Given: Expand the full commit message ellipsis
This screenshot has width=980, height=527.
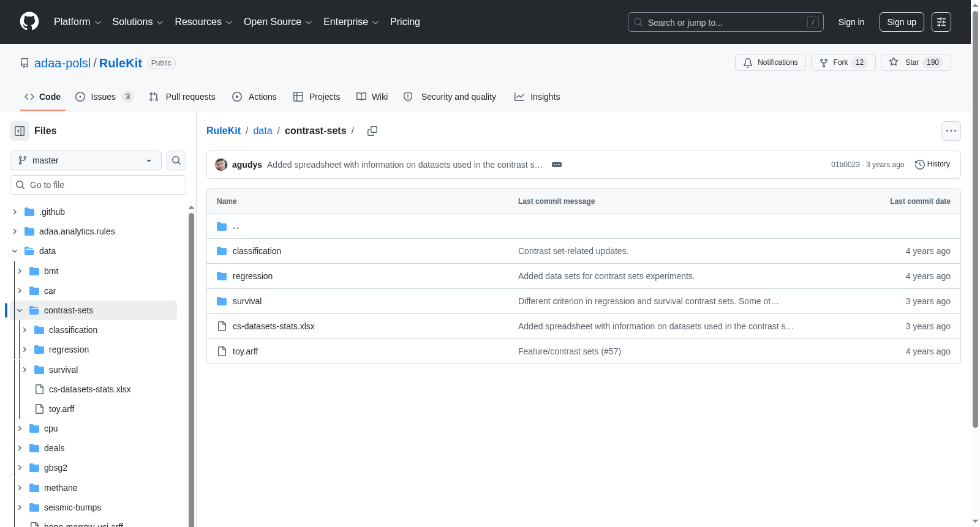Looking at the screenshot, I should (x=557, y=165).
